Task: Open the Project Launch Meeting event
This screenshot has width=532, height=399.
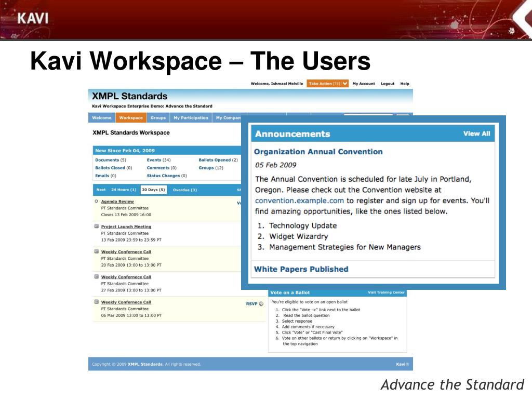Action: [126, 227]
